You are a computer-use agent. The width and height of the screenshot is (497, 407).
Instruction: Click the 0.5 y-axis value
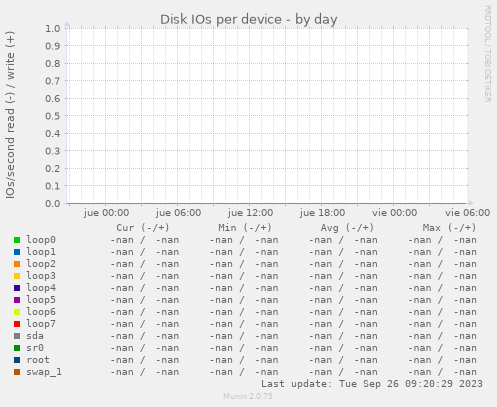pos(53,116)
